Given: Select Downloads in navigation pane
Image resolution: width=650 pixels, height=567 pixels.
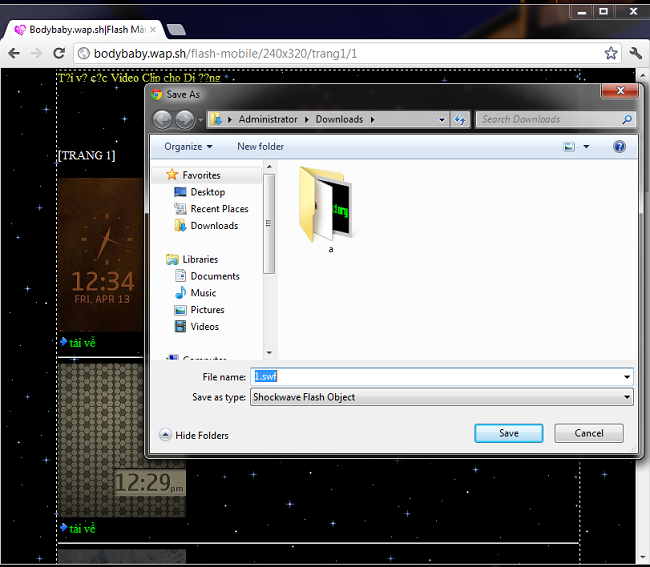Looking at the screenshot, I should click(x=214, y=225).
